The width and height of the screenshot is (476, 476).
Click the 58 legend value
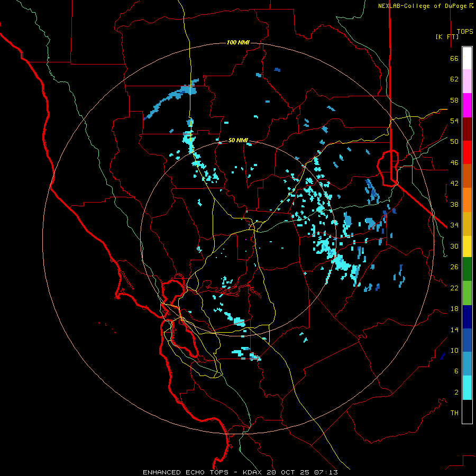454,100
